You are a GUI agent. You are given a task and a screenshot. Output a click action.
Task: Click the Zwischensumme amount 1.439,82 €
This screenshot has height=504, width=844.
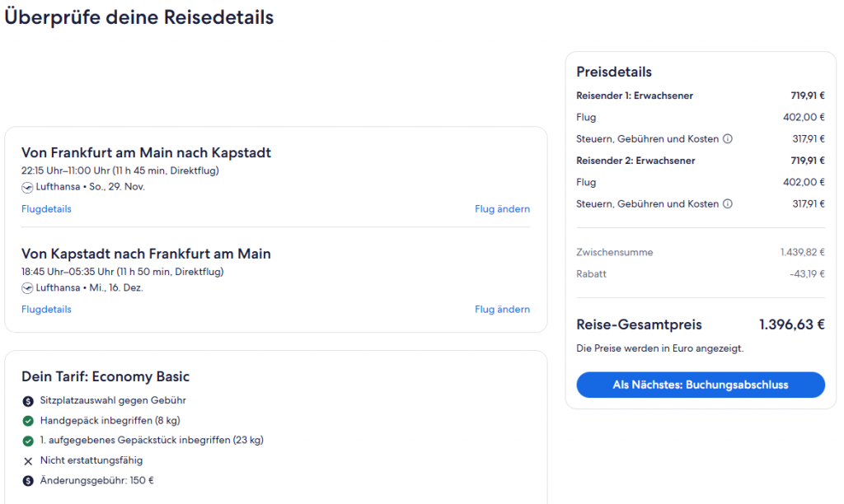(x=802, y=252)
